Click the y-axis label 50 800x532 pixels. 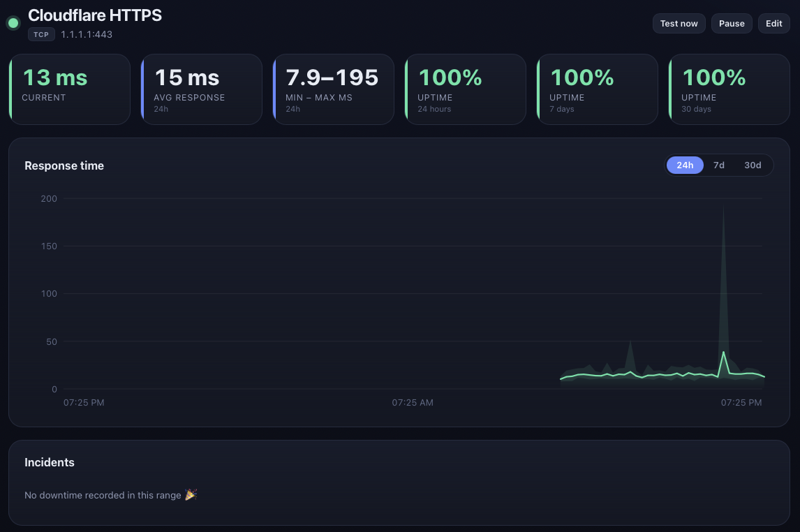[x=52, y=341]
